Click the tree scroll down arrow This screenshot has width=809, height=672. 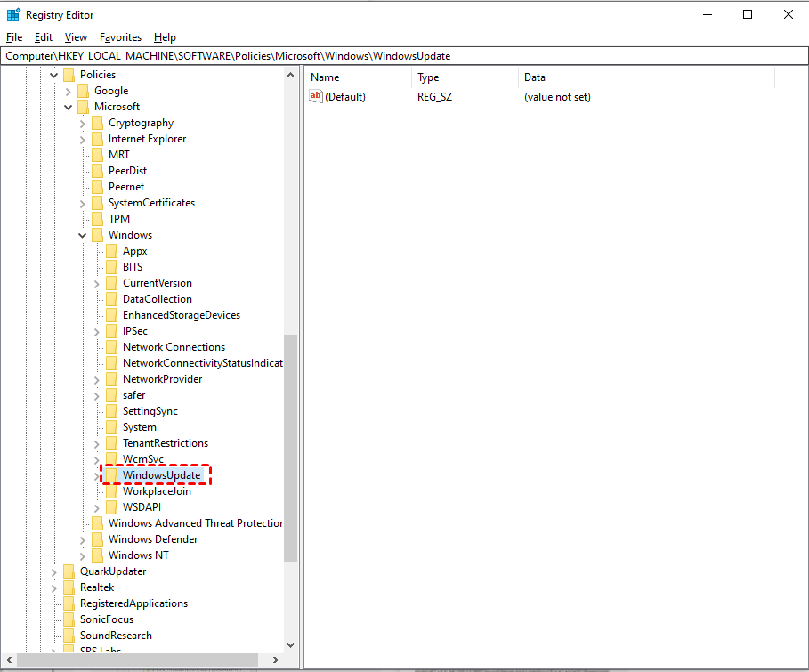(x=290, y=644)
